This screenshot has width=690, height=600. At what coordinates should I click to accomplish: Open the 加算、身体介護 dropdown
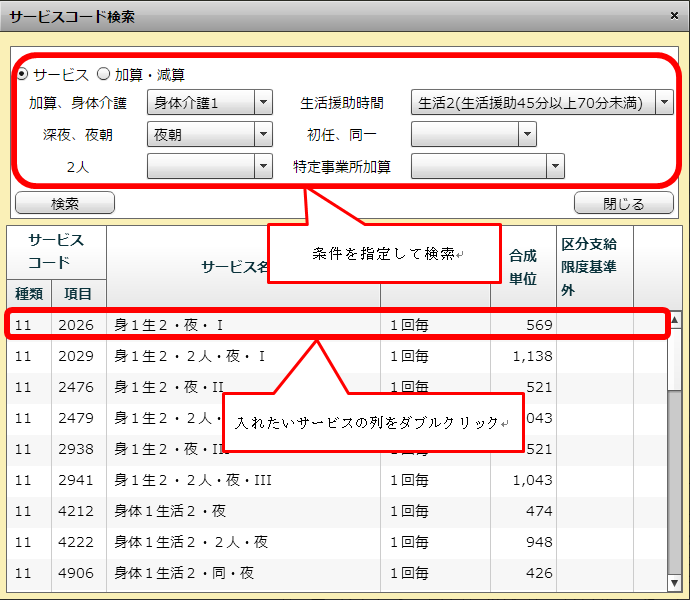pyautogui.click(x=209, y=103)
